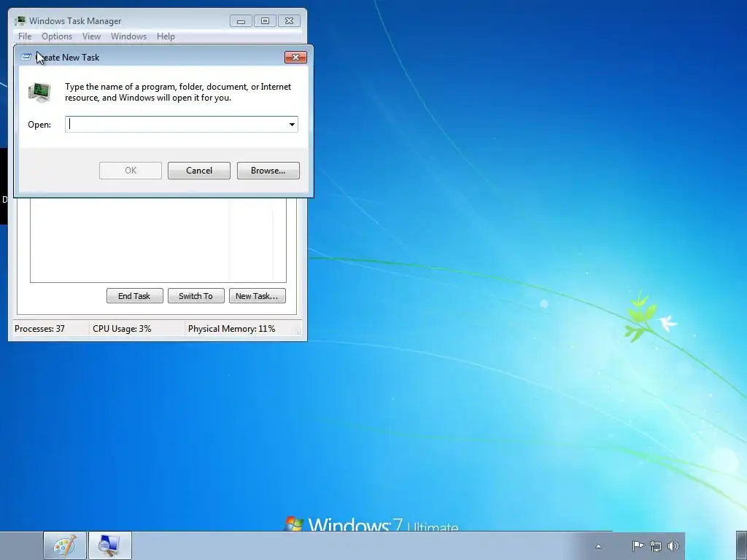
Task: Click the Show Desktop button on taskbar
Action: pos(741,545)
